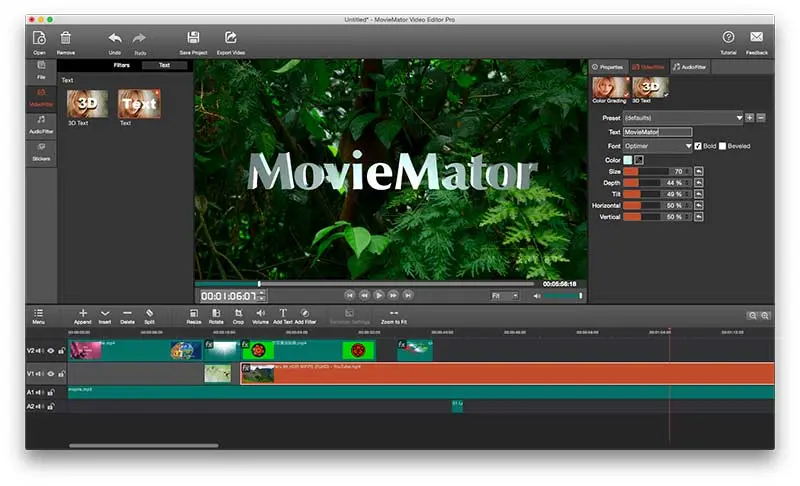Click the Add Filter icon
Viewport: 800px width, 486px height.
click(x=305, y=313)
